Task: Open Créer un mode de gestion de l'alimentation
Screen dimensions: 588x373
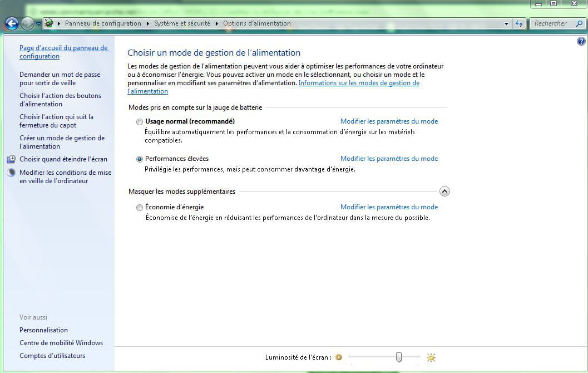Action: point(62,142)
